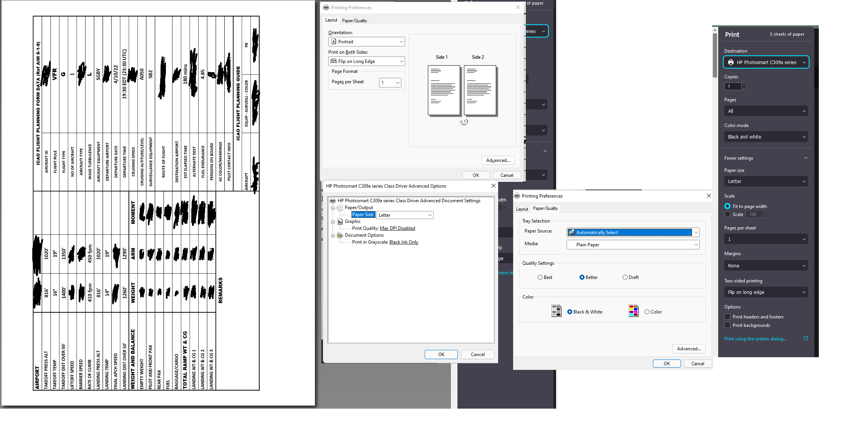Image resolution: width=868 pixels, height=442 pixels.
Task: Click the page rotation icon below the Side 2 preview
Action: point(464,122)
